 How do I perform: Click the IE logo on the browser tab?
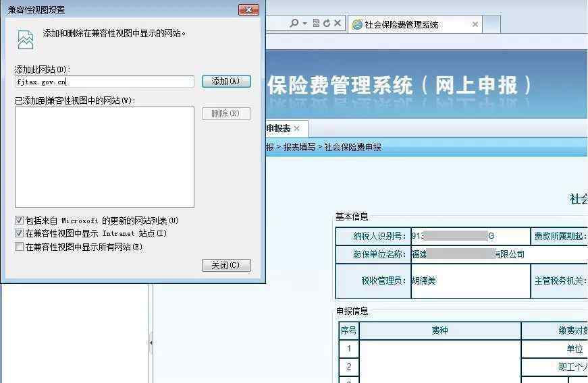pos(356,24)
